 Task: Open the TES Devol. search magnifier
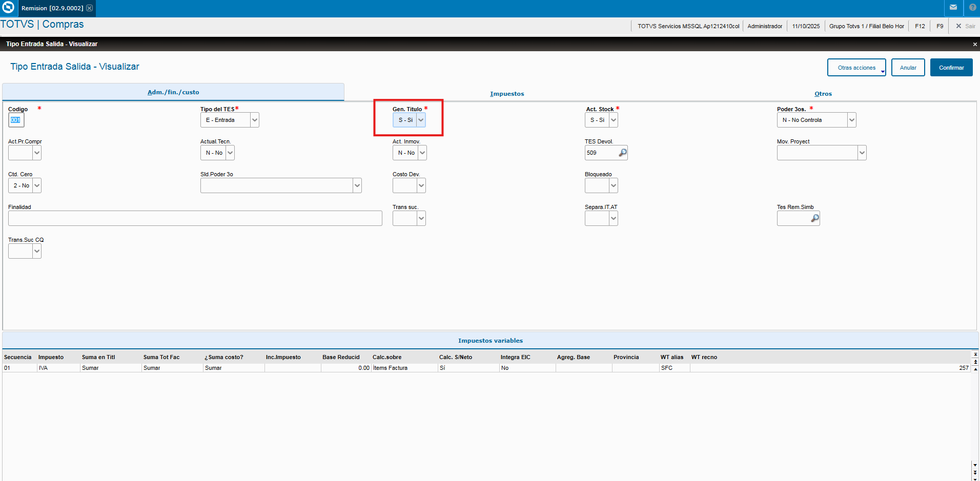tap(622, 153)
